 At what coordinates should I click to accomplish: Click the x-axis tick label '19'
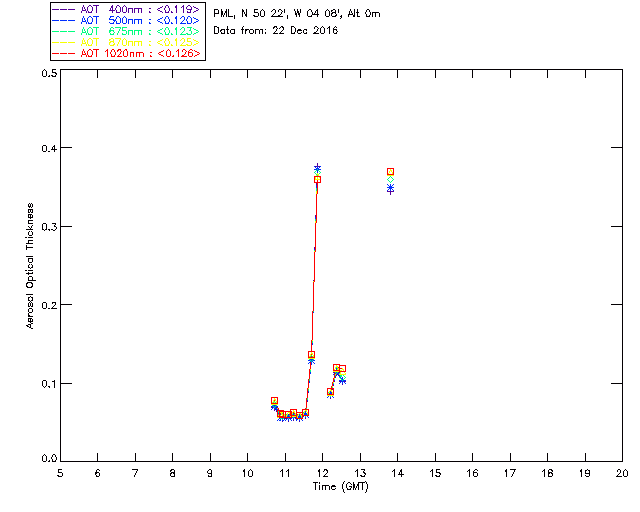585,474
